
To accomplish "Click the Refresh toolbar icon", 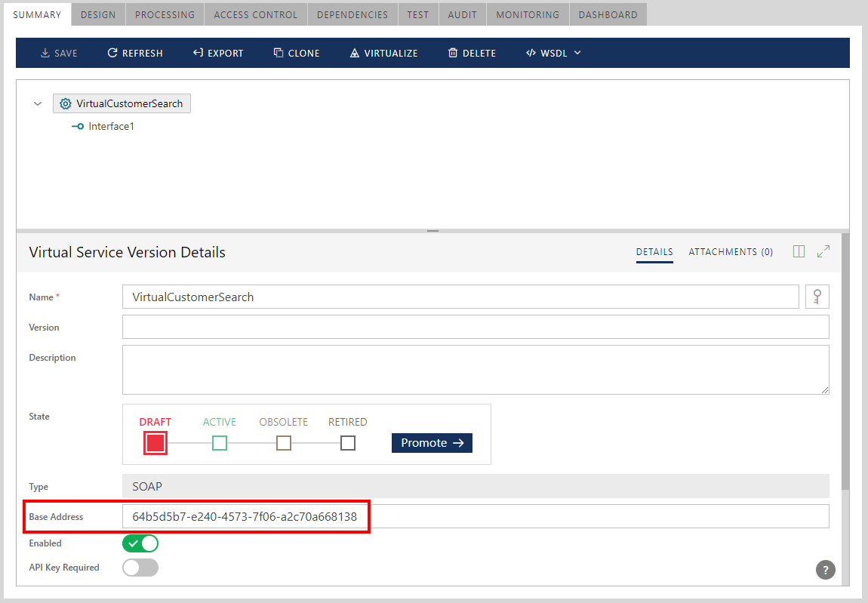I will 112,53.
